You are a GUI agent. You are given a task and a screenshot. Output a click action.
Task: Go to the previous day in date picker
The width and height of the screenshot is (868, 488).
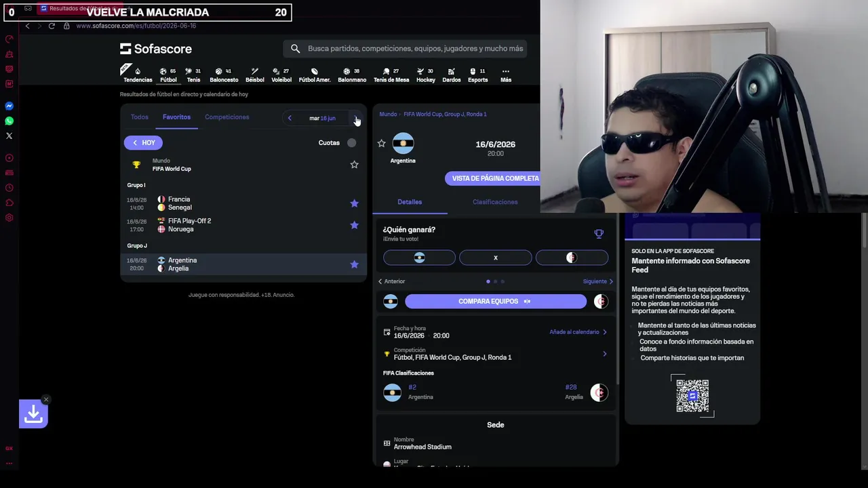coord(290,118)
